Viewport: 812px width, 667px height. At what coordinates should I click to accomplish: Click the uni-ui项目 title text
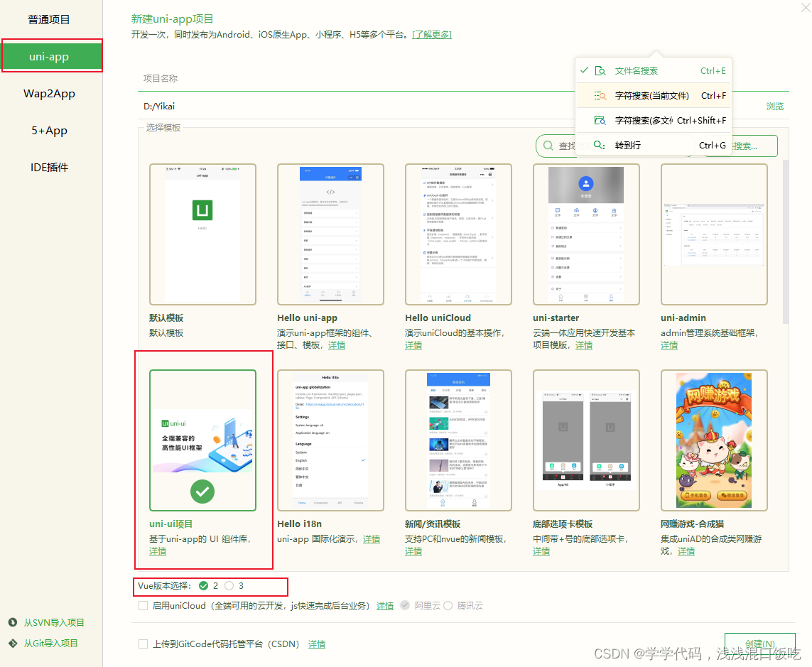click(171, 524)
